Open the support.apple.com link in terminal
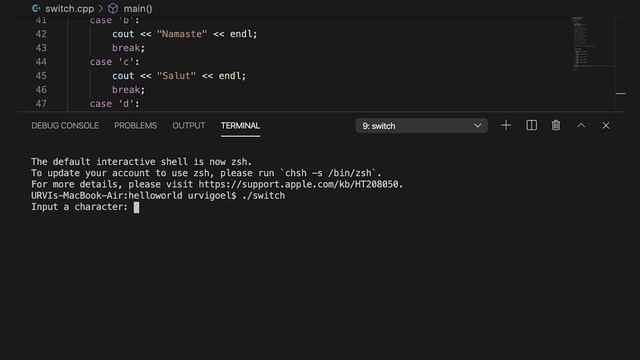The image size is (640, 360). [300, 184]
